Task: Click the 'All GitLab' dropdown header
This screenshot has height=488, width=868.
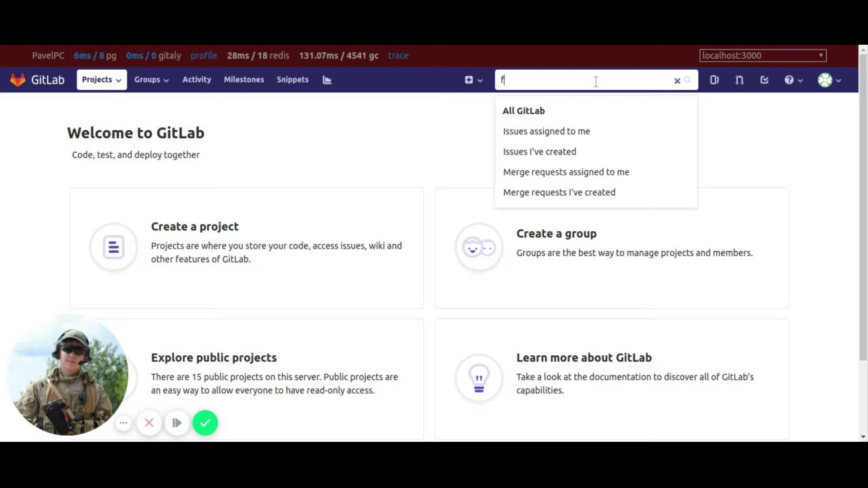Action: [x=524, y=110]
